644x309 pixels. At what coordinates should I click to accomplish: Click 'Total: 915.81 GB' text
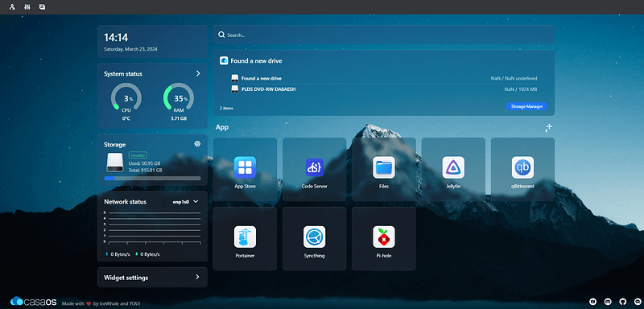[x=146, y=170]
